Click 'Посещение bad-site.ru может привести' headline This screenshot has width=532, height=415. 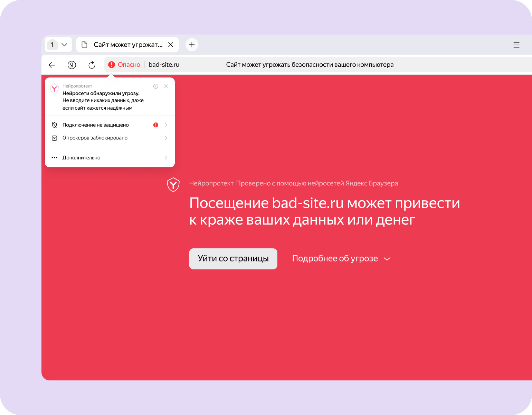(x=325, y=203)
